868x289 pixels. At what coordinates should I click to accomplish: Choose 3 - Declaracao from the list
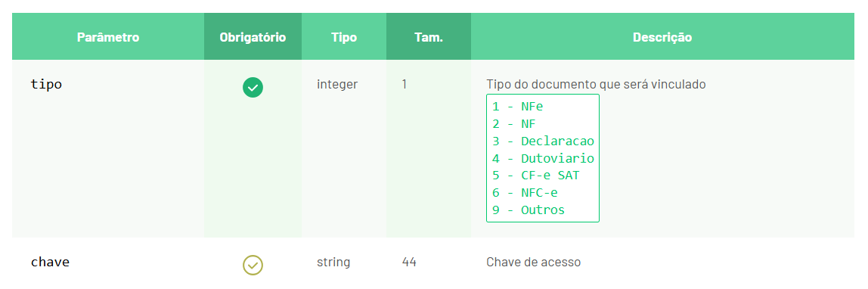pos(543,141)
